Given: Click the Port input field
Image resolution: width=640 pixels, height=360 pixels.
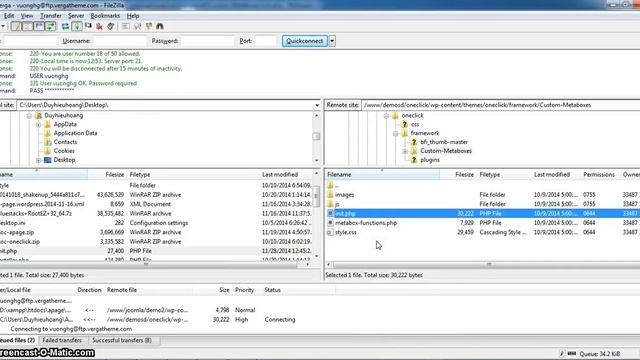Looking at the screenshot, I should [x=266, y=41].
